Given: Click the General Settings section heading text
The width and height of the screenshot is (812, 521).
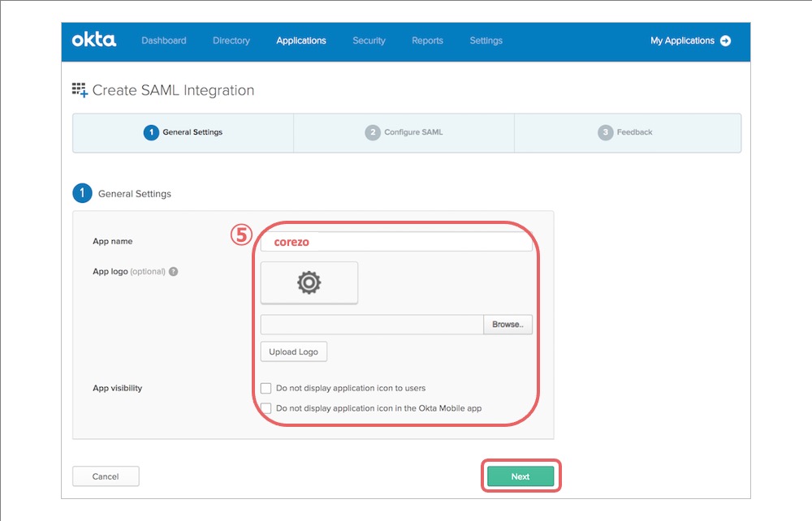Looking at the screenshot, I should pos(135,193).
